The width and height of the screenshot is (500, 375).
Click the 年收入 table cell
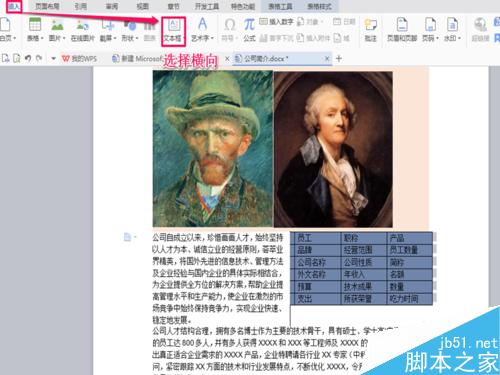point(364,274)
